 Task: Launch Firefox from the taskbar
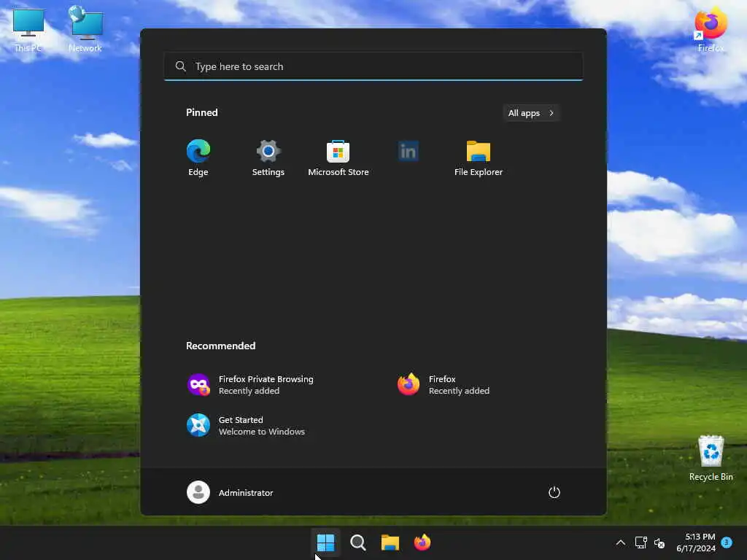coord(422,542)
